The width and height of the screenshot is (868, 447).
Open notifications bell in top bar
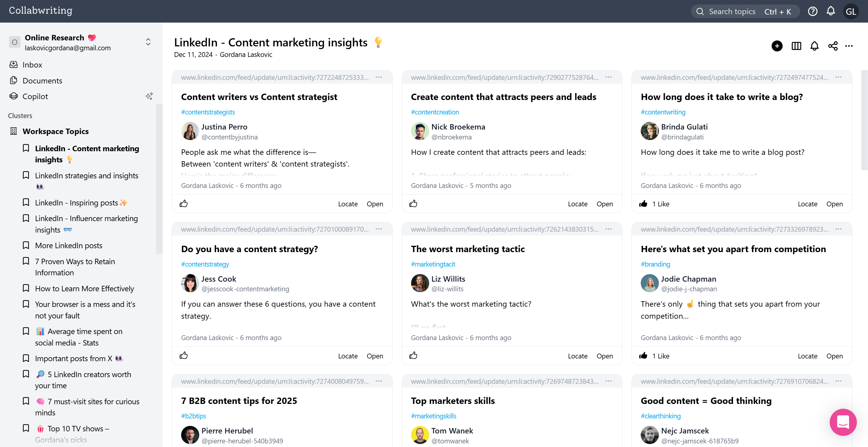831,11
